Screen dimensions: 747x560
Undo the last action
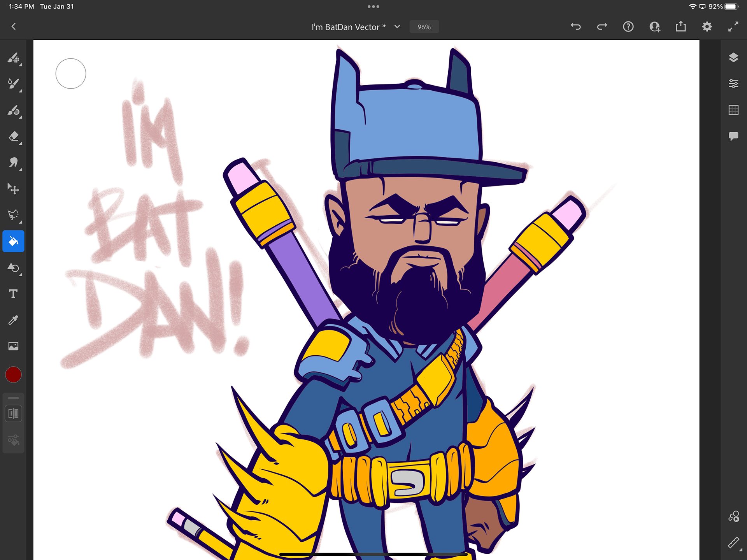(576, 26)
